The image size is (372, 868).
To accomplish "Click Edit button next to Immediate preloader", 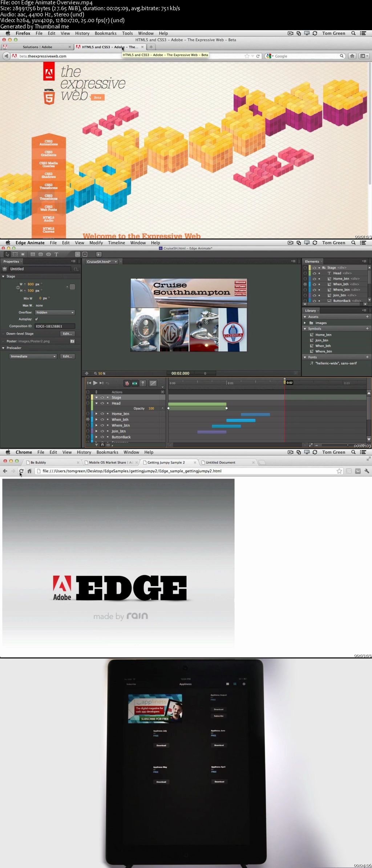I will [x=68, y=356].
